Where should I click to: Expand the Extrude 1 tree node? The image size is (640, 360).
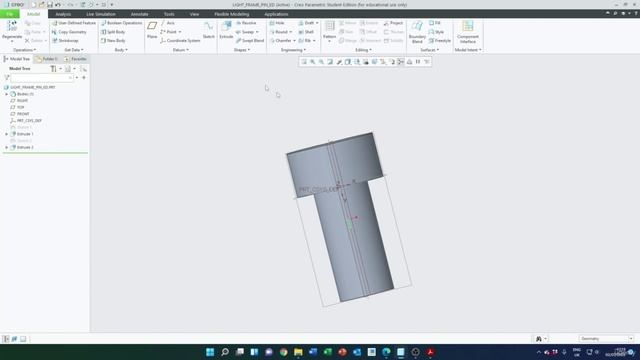tap(7, 134)
